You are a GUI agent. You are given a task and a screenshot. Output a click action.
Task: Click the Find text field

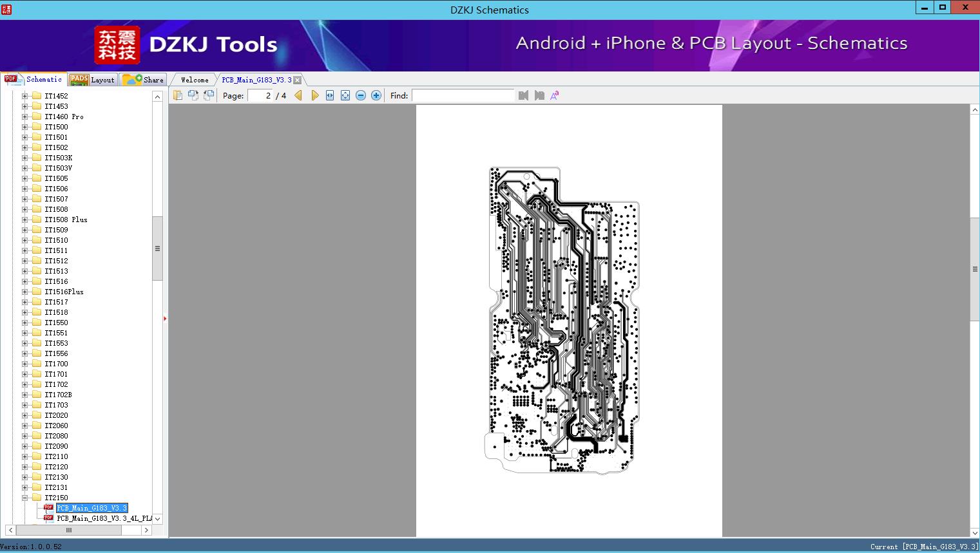tap(463, 95)
